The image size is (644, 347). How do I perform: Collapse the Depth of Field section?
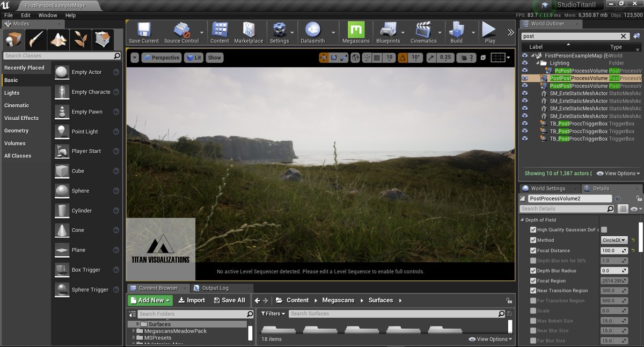click(522, 220)
